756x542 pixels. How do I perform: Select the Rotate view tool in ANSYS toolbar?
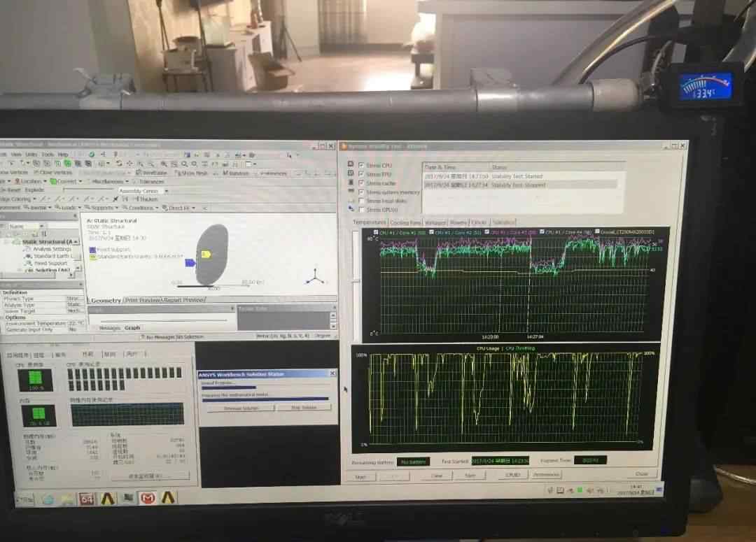[x=119, y=164]
